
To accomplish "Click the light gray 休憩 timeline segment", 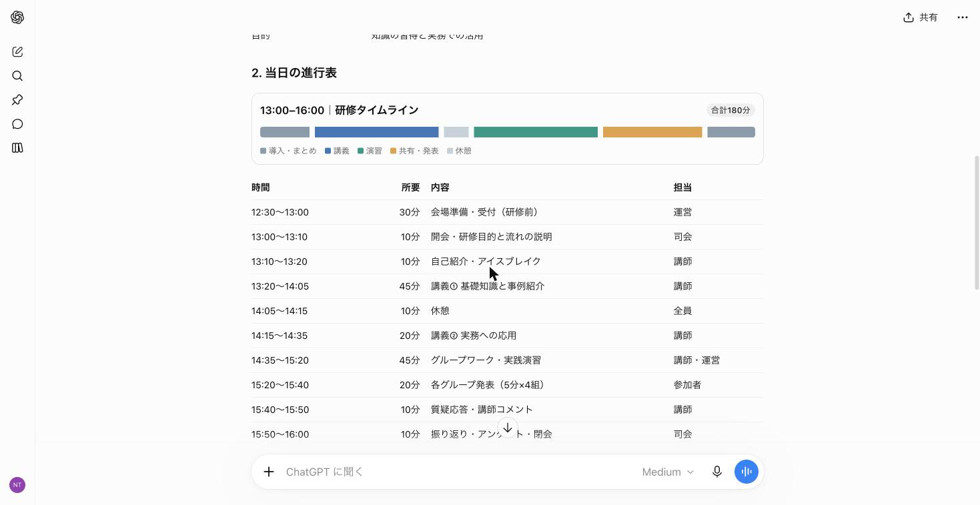I will point(456,132).
